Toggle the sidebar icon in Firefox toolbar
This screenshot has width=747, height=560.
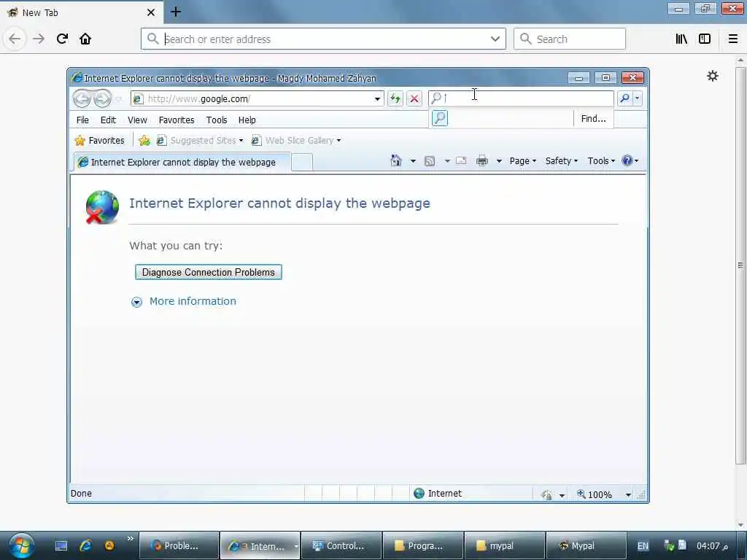[705, 39]
